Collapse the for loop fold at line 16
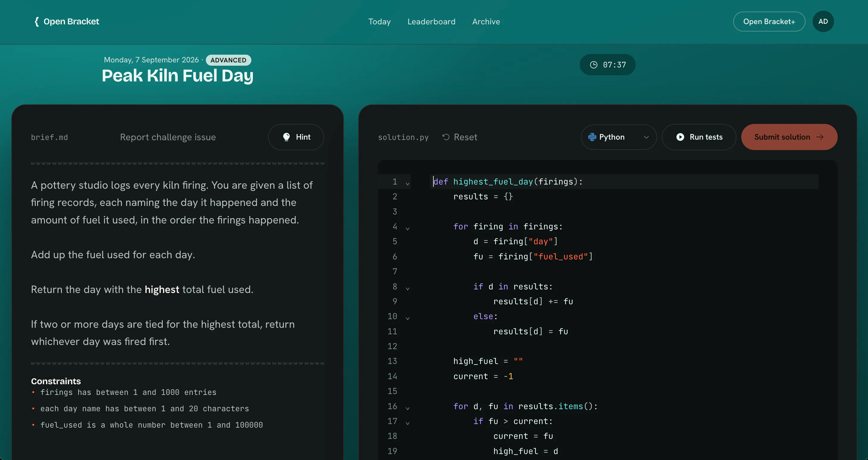The height and width of the screenshot is (460, 868). tap(408, 408)
